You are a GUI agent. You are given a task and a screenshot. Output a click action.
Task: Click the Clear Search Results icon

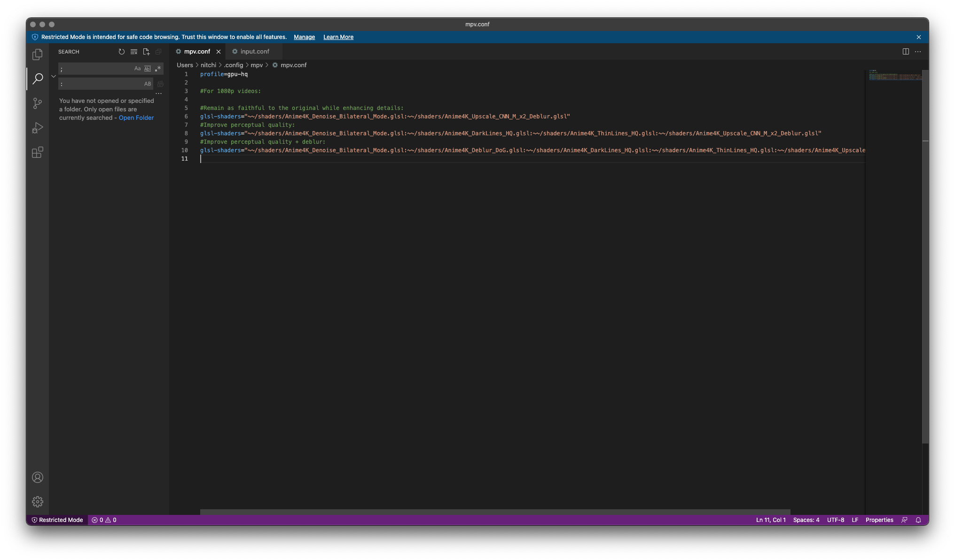134,52
